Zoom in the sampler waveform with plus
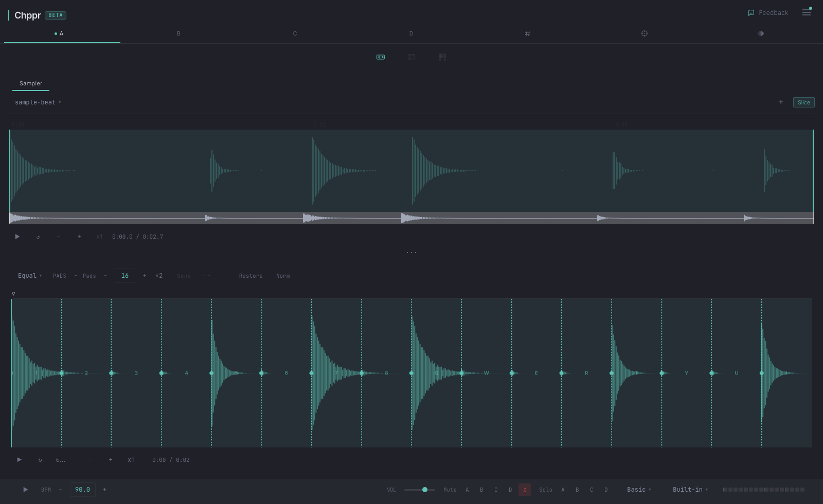The image size is (823, 504). point(79,237)
